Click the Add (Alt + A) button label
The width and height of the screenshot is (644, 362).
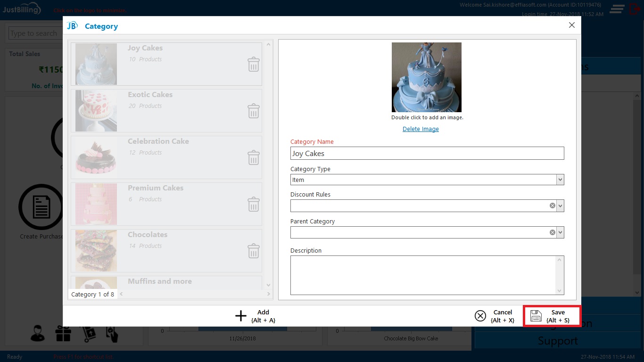[263, 316]
